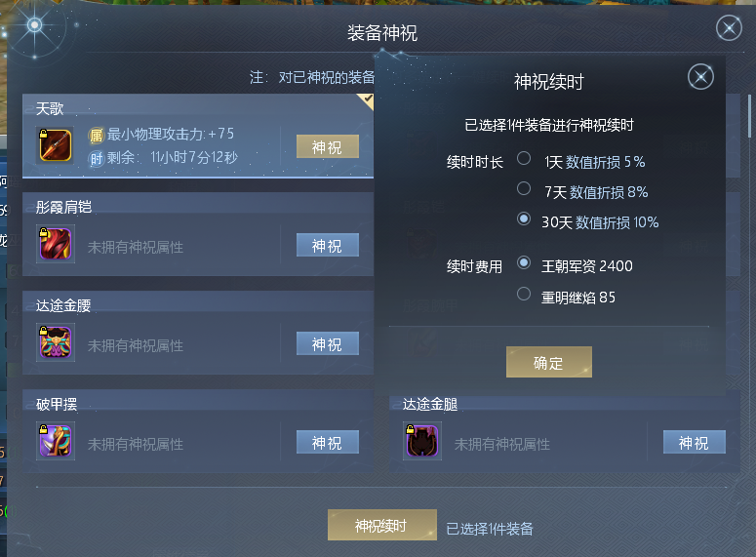Click the 达途金腰 belt item icon

[56, 342]
